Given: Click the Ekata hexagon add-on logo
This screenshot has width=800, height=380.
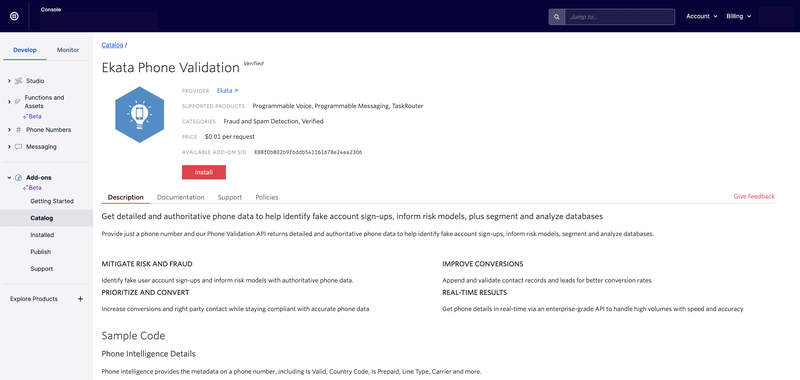Looking at the screenshot, I should pos(139,114).
